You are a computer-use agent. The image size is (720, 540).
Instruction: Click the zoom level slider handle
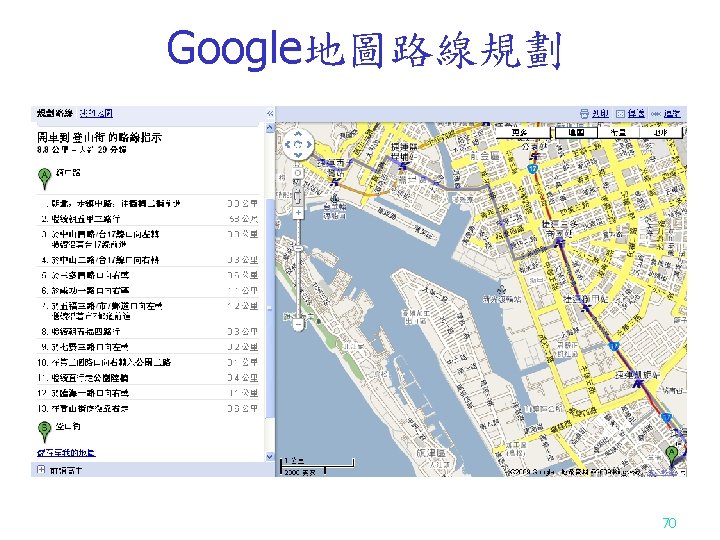298,248
